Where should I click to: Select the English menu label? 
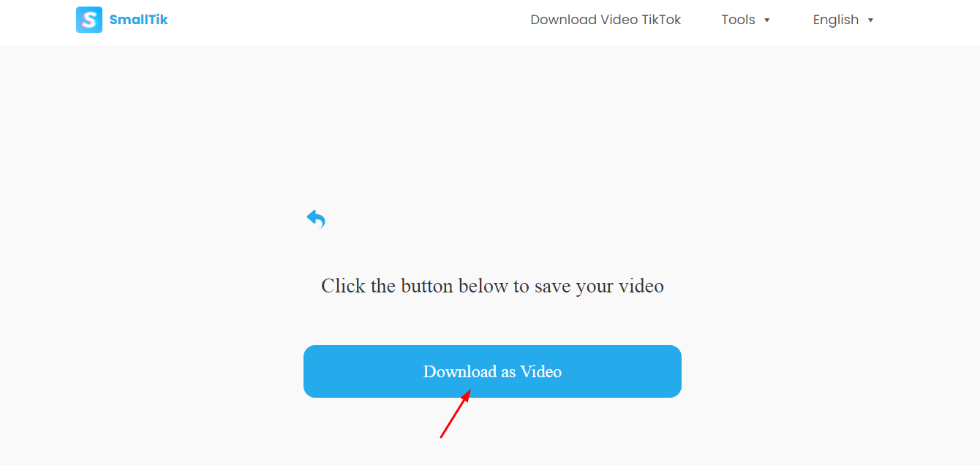(x=836, y=20)
